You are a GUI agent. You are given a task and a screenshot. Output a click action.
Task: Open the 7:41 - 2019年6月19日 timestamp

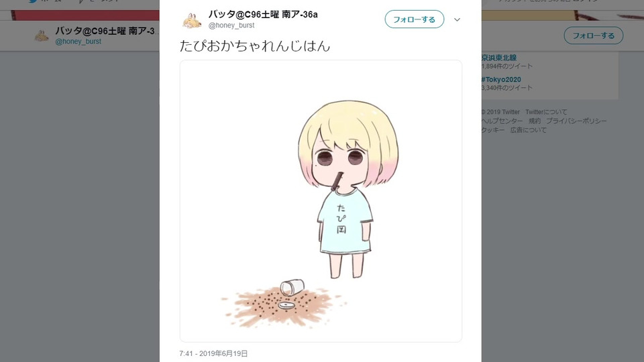click(x=213, y=353)
